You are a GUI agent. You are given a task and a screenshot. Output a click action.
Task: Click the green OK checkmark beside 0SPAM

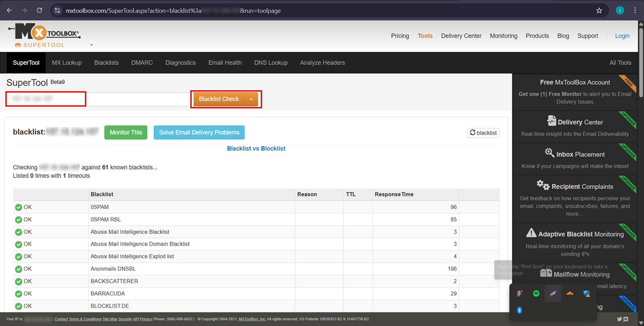[x=18, y=207]
